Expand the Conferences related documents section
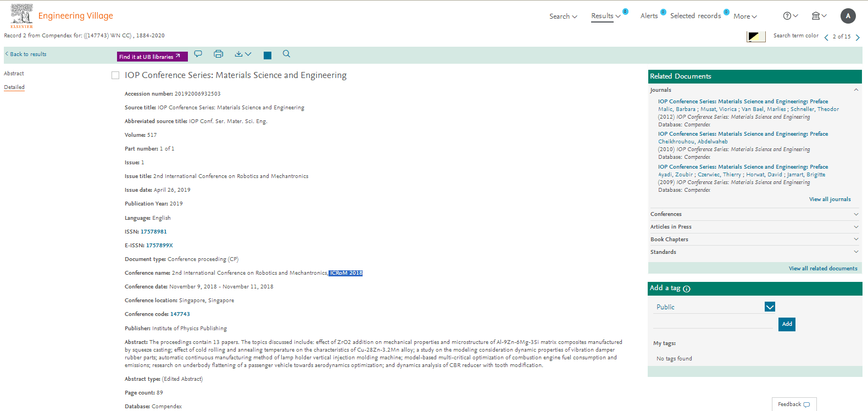The height and width of the screenshot is (411, 868). click(856, 214)
